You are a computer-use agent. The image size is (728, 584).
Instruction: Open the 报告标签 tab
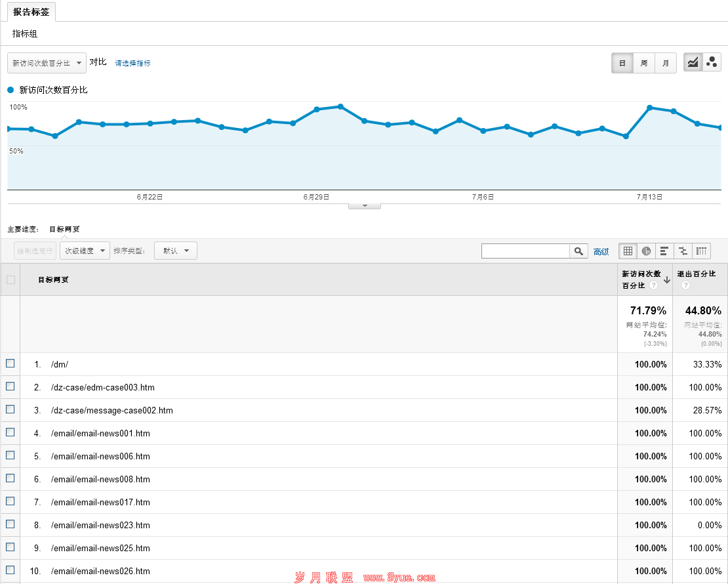click(x=31, y=12)
